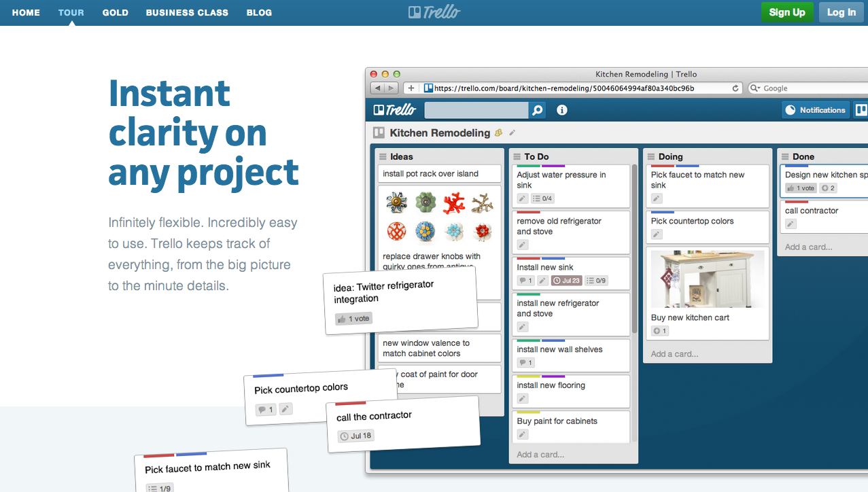Viewport: 868px width, 492px height.
Task: Click the browser forward arrow button
Action: (x=391, y=88)
